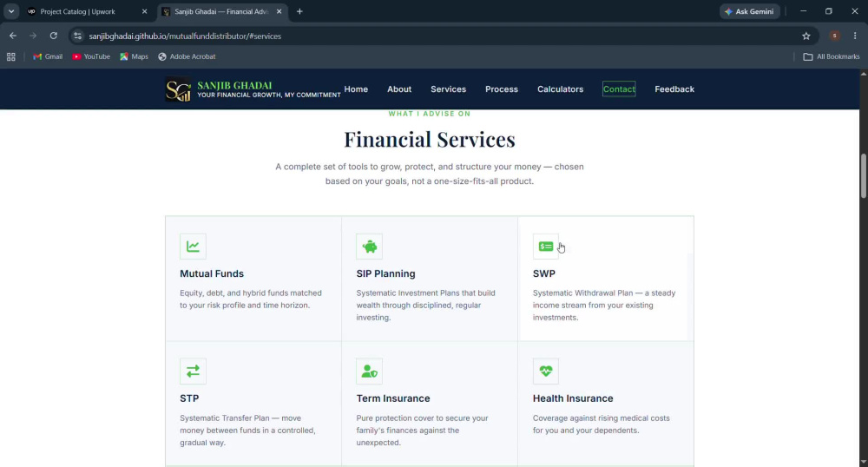Click the scrollbar down arrow
Viewport: 868px width, 467px height.
coord(864,462)
